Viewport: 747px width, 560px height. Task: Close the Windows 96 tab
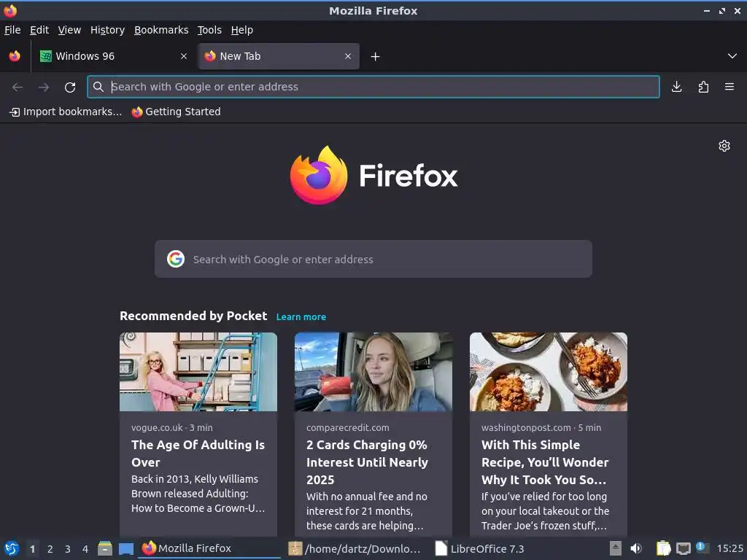[x=184, y=56]
